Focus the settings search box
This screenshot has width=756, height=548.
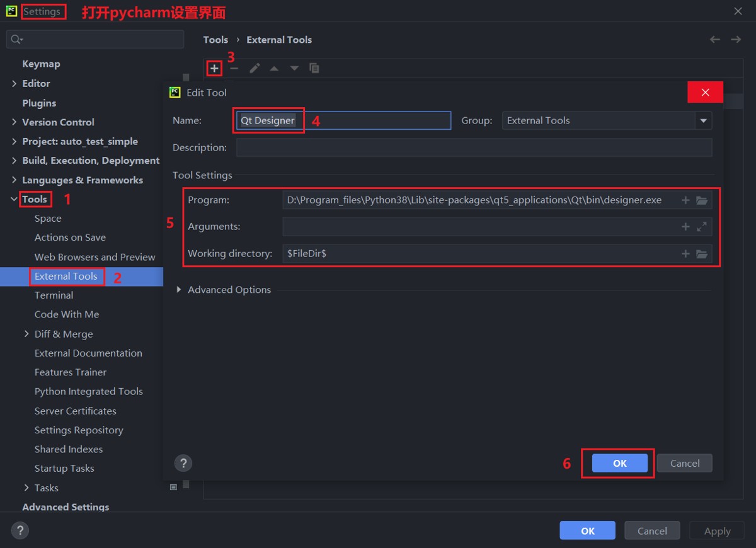tap(95, 39)
